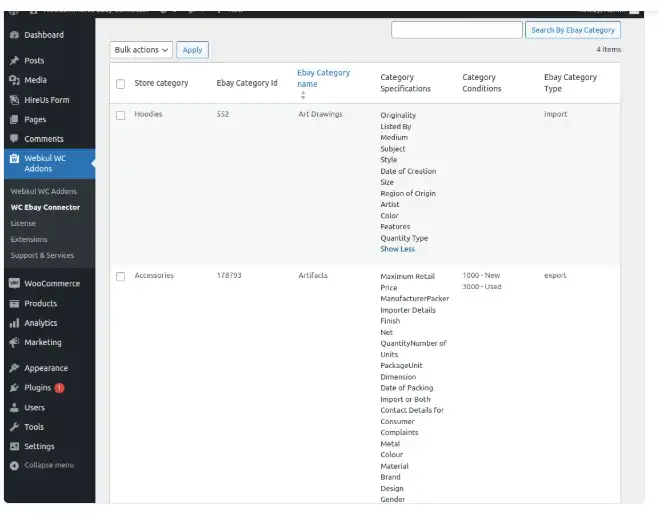Focus the eBay category search field

click(x=456, y=30)
